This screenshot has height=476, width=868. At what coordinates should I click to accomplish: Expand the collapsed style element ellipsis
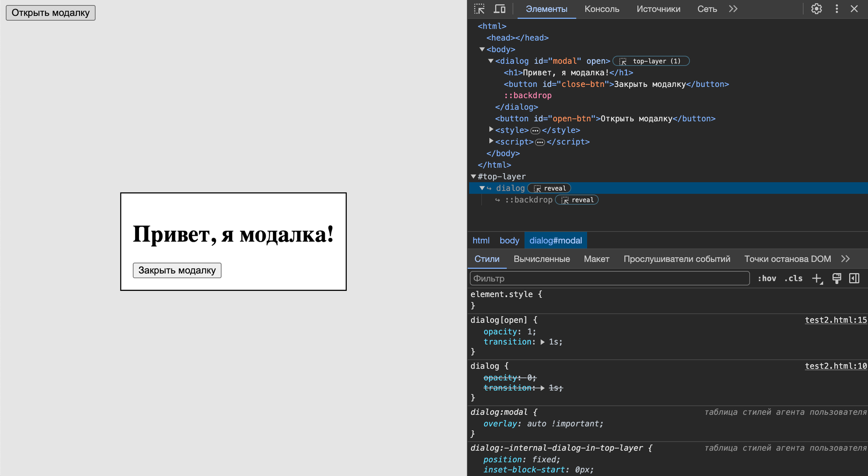(535, 130)
